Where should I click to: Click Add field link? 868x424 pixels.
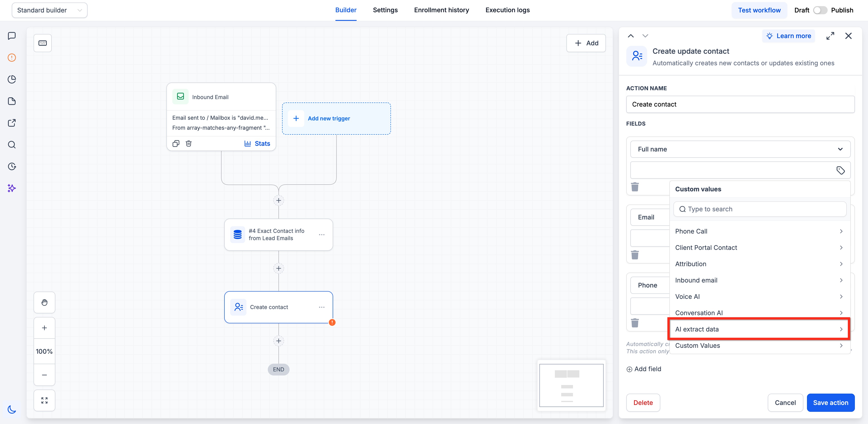pos(644,369)
